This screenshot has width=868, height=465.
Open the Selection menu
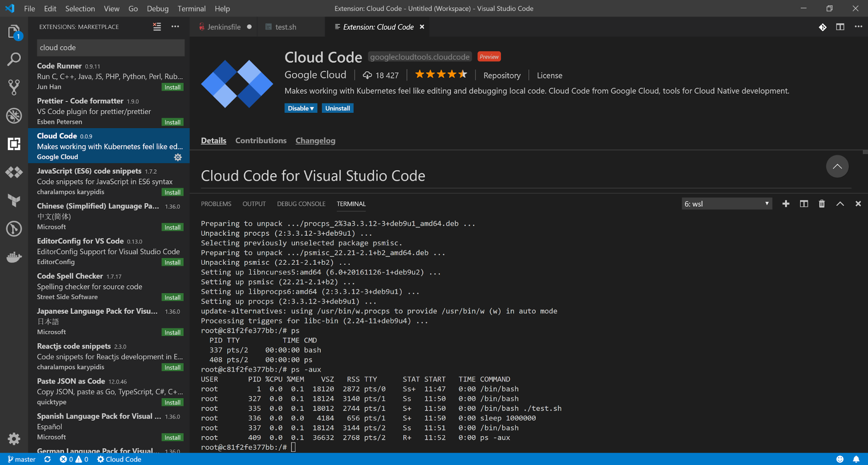(80, 8)
